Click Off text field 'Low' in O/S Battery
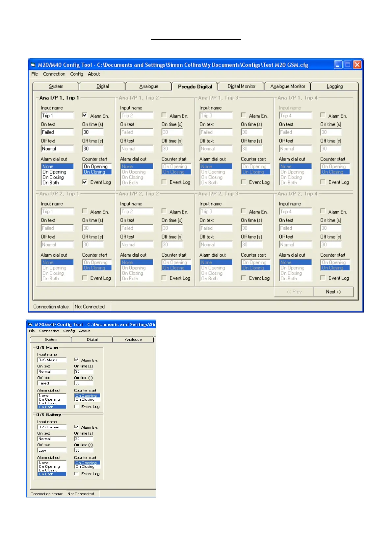392x554 pixels. [x=52, y=450]
